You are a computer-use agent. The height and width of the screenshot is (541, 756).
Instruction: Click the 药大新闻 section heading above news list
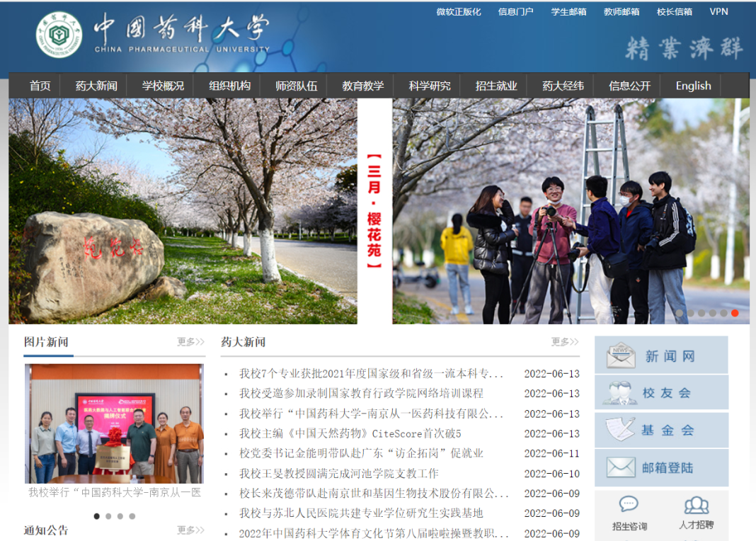243,342
